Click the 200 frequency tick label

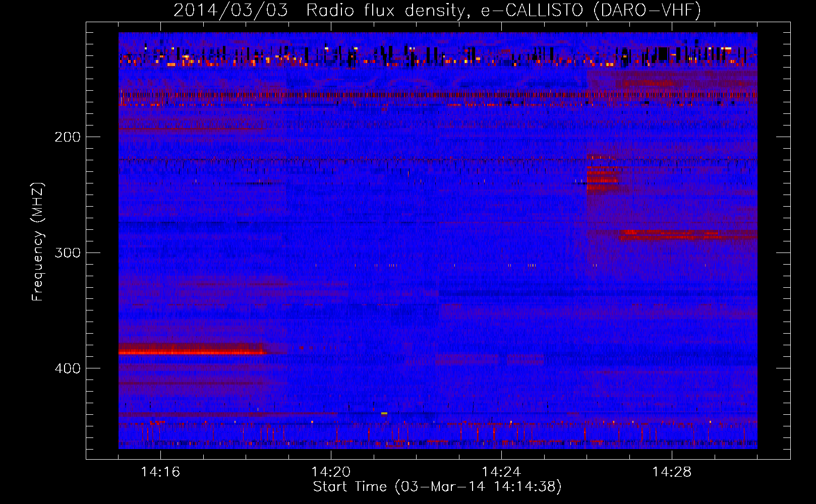click(68, 137)
